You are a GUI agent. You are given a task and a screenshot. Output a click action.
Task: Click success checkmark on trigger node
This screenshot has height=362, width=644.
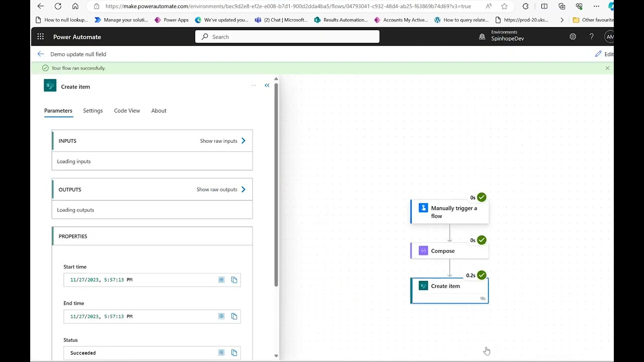click(x=481, y=197)
